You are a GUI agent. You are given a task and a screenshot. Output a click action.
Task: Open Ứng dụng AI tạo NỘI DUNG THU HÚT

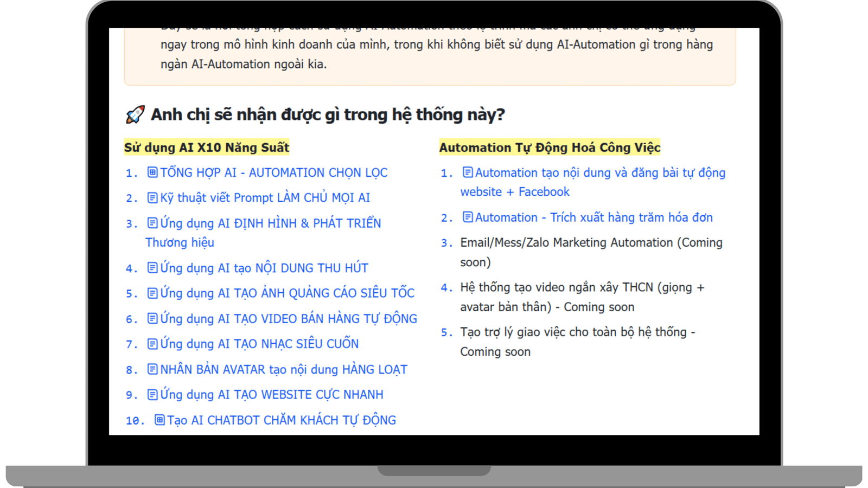(264, 268)
